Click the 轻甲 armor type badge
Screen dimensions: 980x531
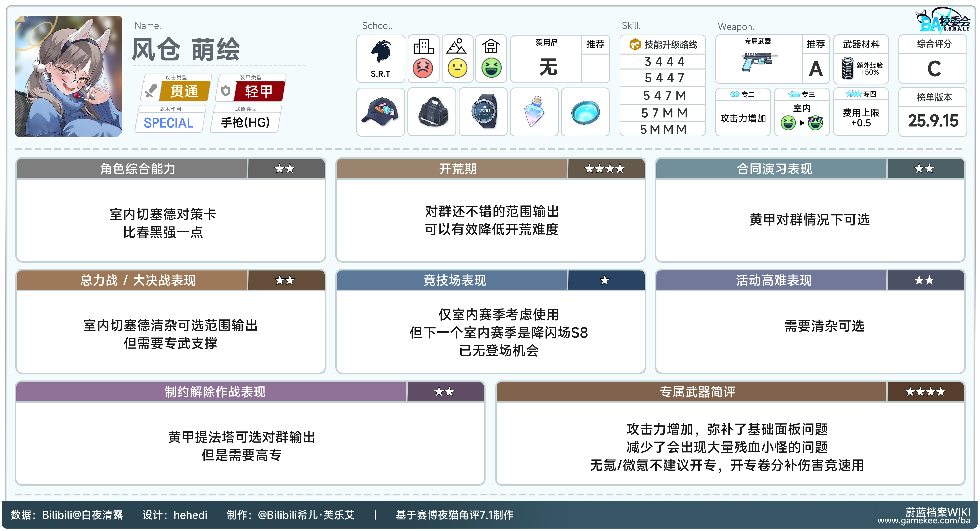pyautogui.click(x=259, y=91)
